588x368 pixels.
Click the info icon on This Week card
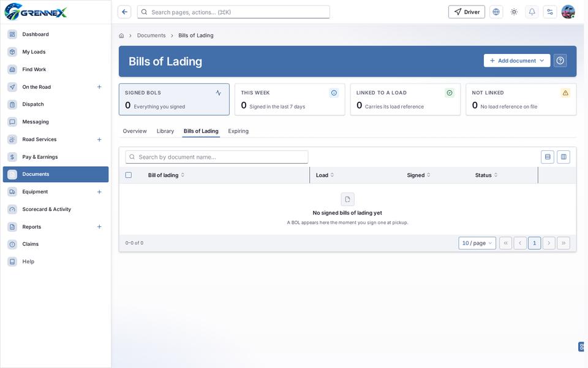point(334,93)
